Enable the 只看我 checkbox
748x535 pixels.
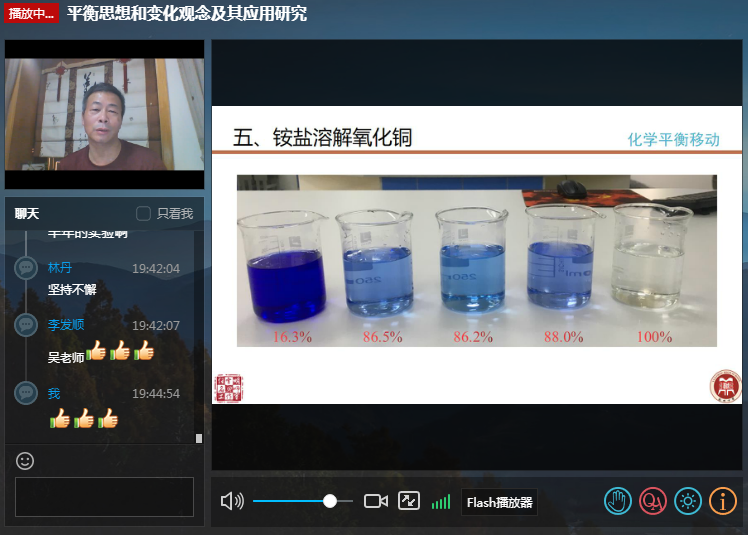click(144, 214)
